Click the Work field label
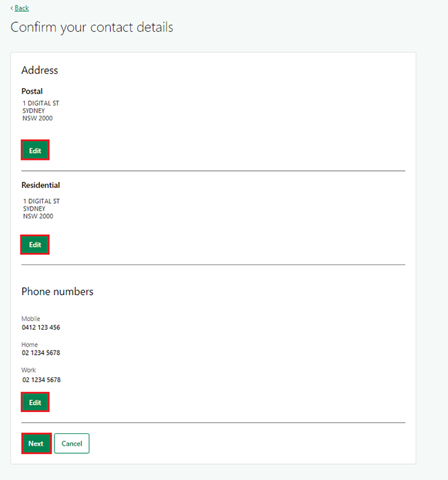Image resolution: width=448 pixels, height=480 pixels. (28, 370)
